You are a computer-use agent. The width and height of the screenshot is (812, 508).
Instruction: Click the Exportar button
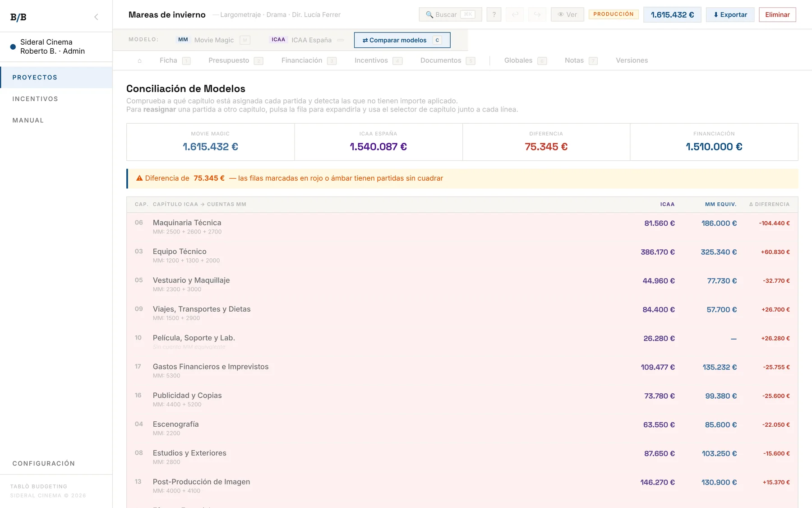pos(730,14)
